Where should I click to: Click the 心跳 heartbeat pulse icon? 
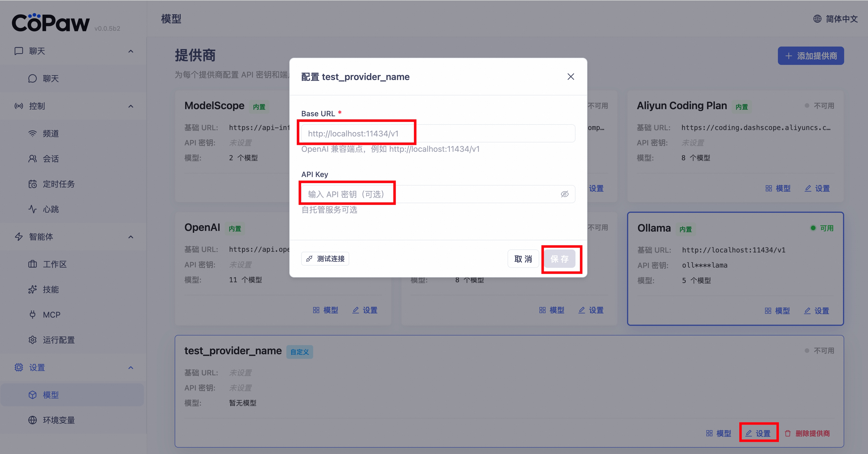pos(32,209)
